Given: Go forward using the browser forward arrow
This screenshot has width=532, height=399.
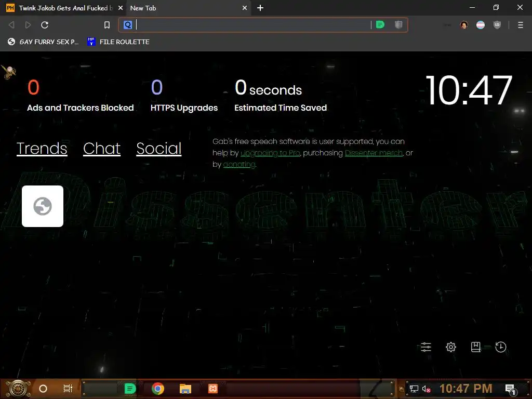Looking at the screenshot, I should click(28, 25).
